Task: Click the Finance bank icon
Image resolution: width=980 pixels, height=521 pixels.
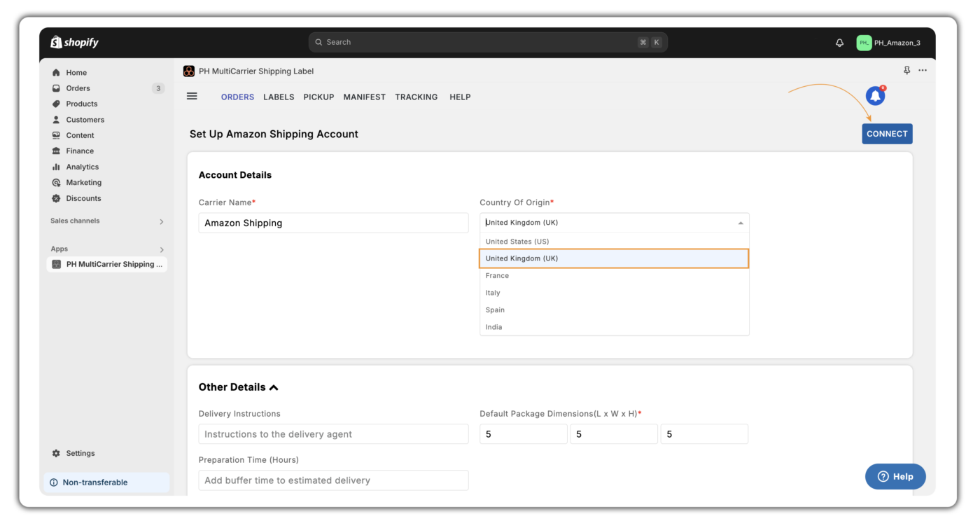Action: 56,151
